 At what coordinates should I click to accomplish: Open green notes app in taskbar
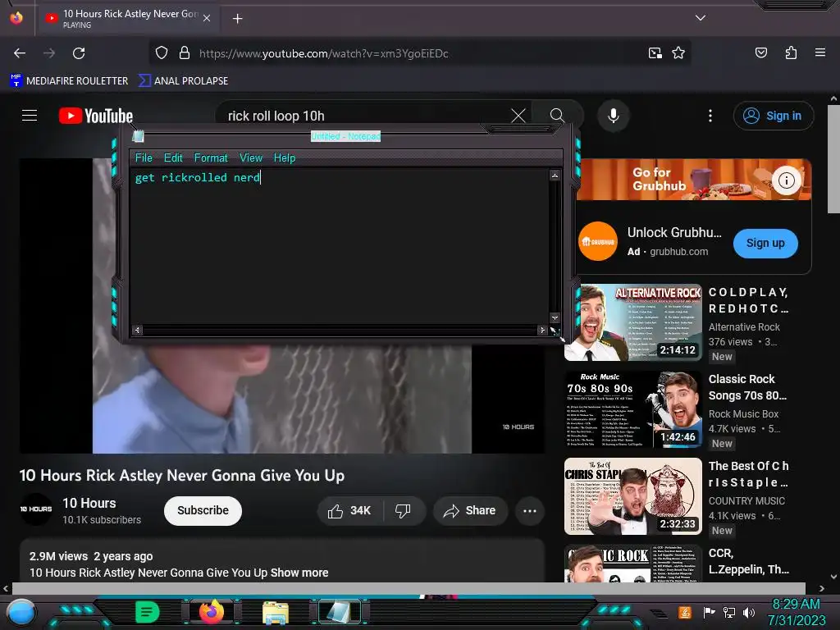pyautogui.click(x=148, y=612)
